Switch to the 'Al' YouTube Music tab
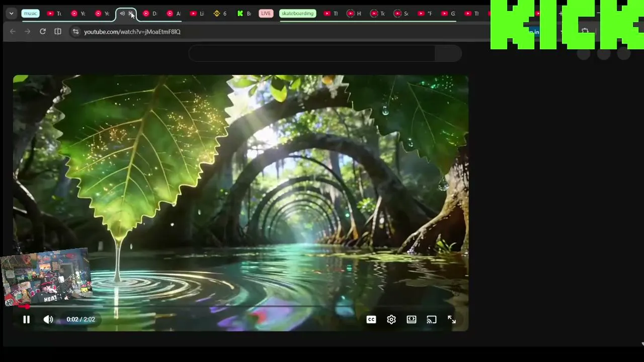Viewport: 644px width, 362px height. (x=174, y=14)
